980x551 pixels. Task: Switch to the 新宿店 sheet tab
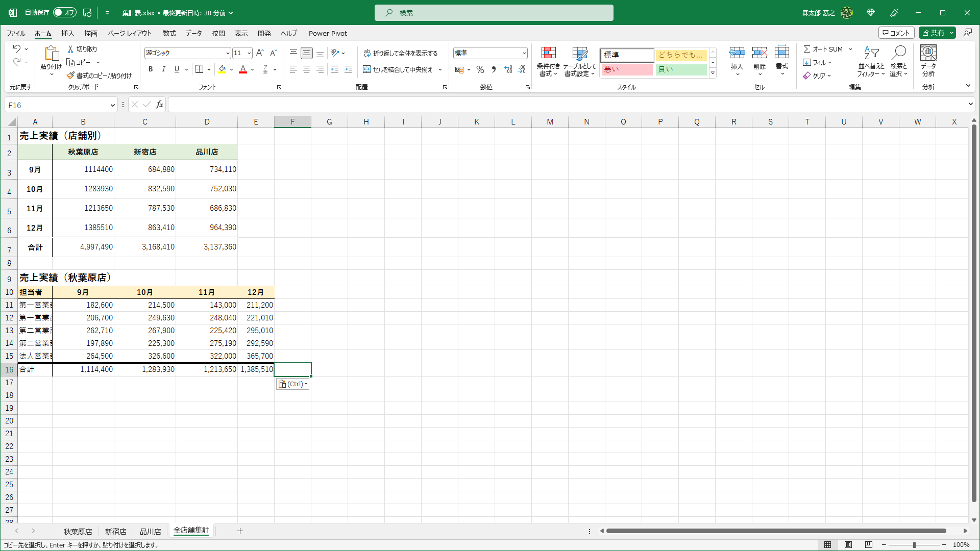(115, 531)
